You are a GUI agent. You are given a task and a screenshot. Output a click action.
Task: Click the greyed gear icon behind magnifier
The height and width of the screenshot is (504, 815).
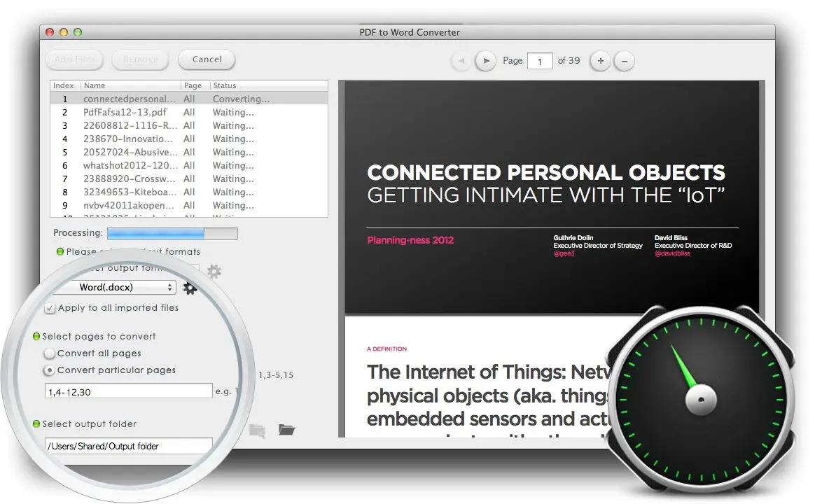[214, 271]
